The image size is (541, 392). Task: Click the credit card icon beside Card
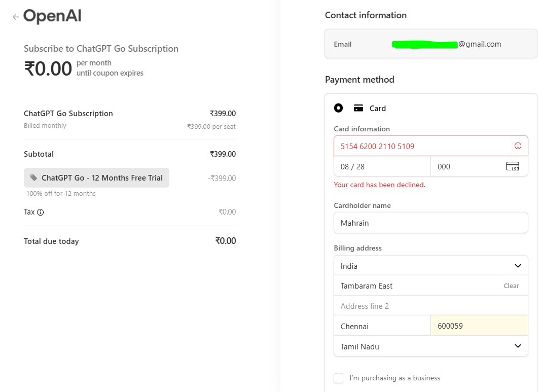358,108
